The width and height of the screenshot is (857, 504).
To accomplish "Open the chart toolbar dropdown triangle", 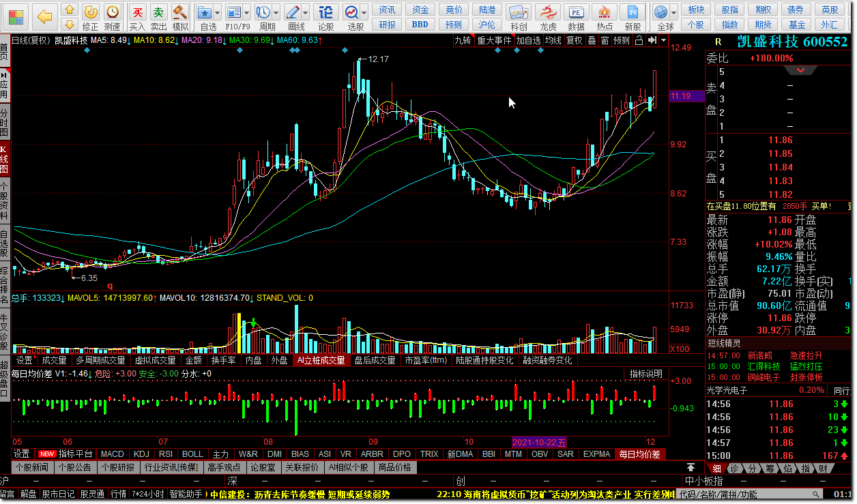I will [x=663, y=40].
